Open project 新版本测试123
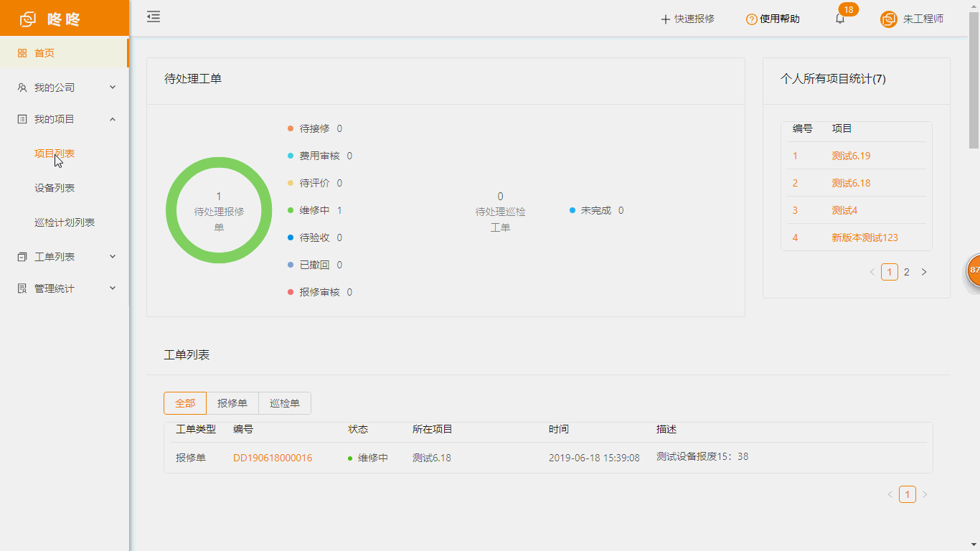The width and height of the screenshot is (980, 551). point(864,237)
